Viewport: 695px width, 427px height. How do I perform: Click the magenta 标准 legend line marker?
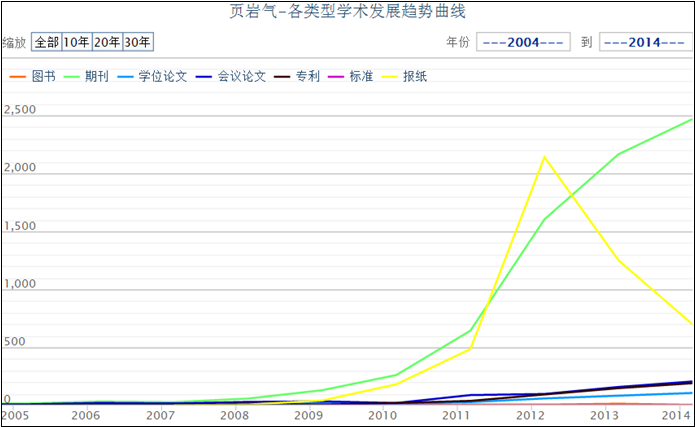click(336, 77)
